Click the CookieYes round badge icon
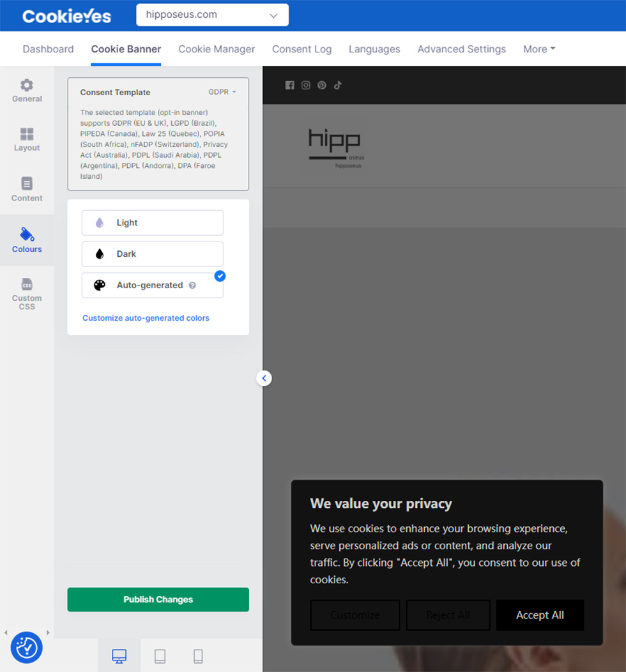626x672 pixels. (27, 647)
